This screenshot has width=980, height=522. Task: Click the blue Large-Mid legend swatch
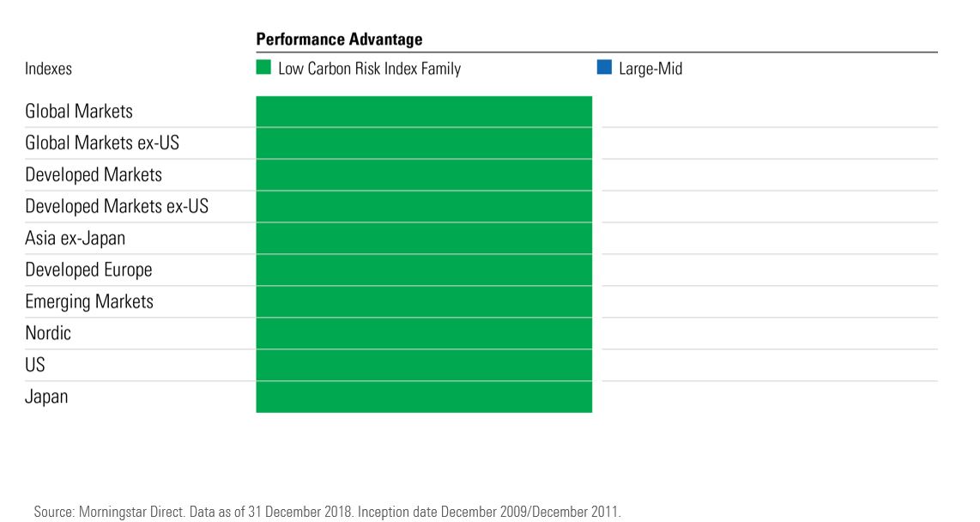pos(604,68)
